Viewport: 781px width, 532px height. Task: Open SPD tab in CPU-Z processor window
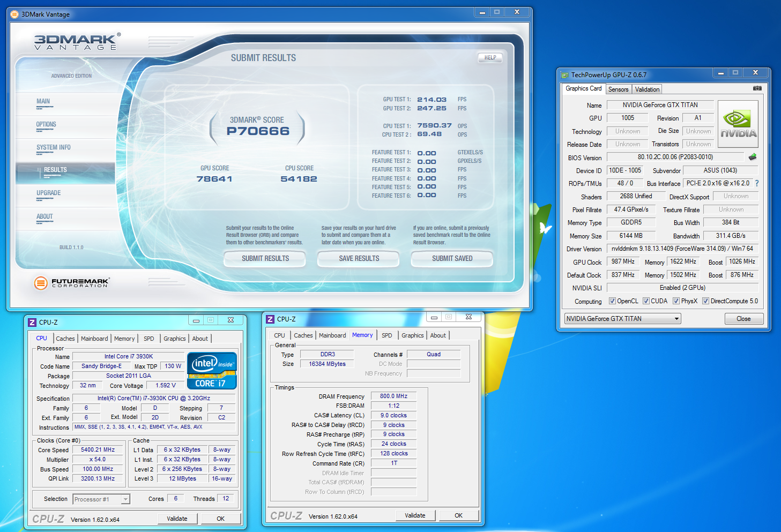coord(149,339)
